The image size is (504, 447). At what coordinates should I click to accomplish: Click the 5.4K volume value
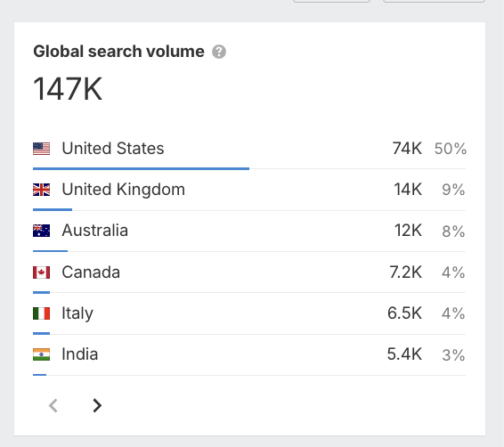(x=404, y=354)
